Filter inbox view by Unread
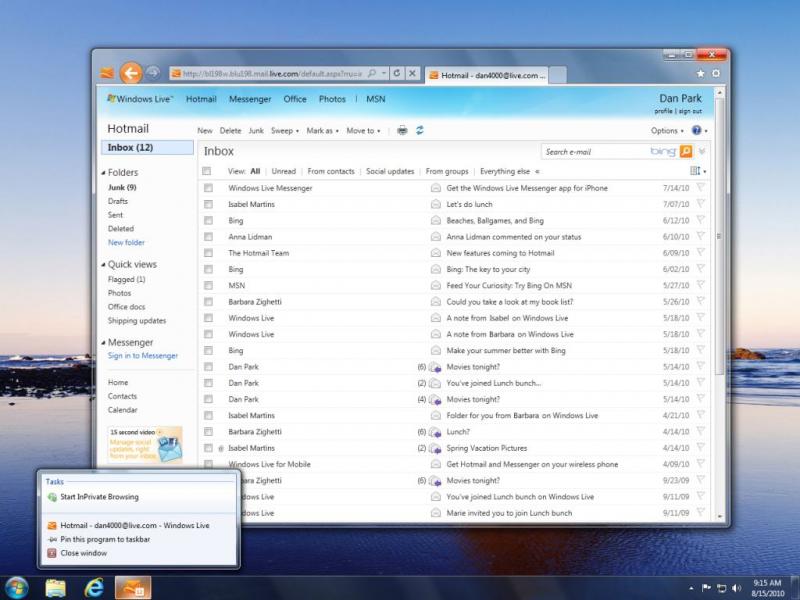Screen dimensions: 800x600 [x=284, y=171]
